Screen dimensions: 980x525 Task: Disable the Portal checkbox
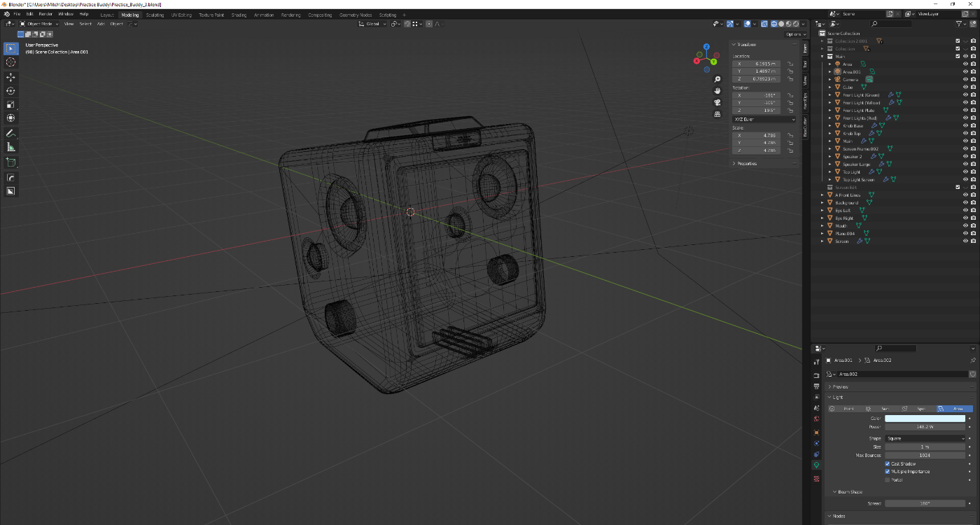coord(888,479)
